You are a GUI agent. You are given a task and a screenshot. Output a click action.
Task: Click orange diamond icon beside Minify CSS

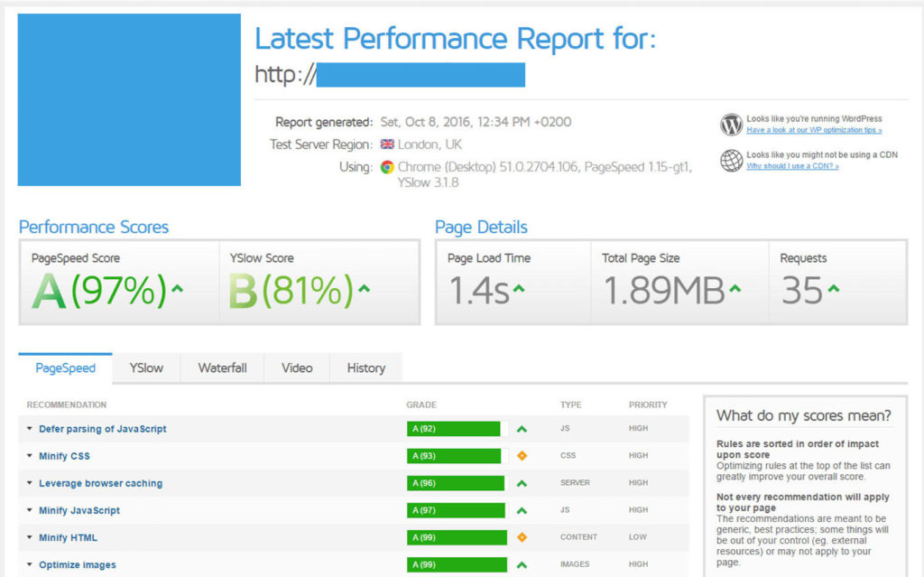(522, 456)
